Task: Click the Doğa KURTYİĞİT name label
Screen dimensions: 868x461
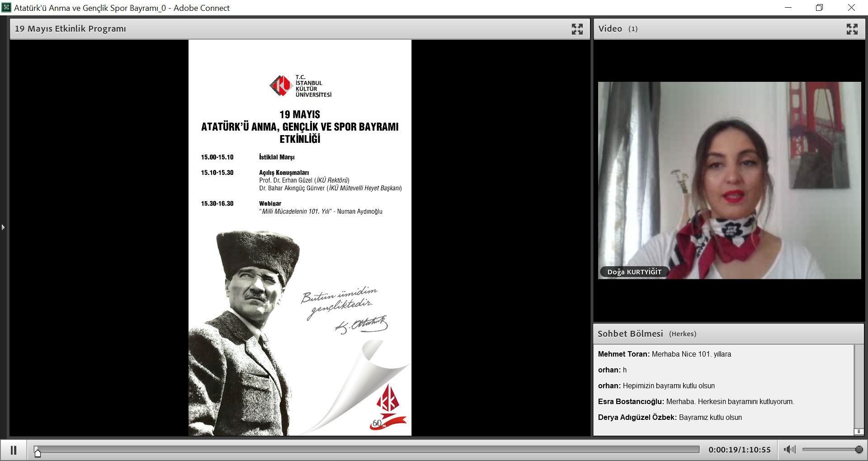Action: 634,272
